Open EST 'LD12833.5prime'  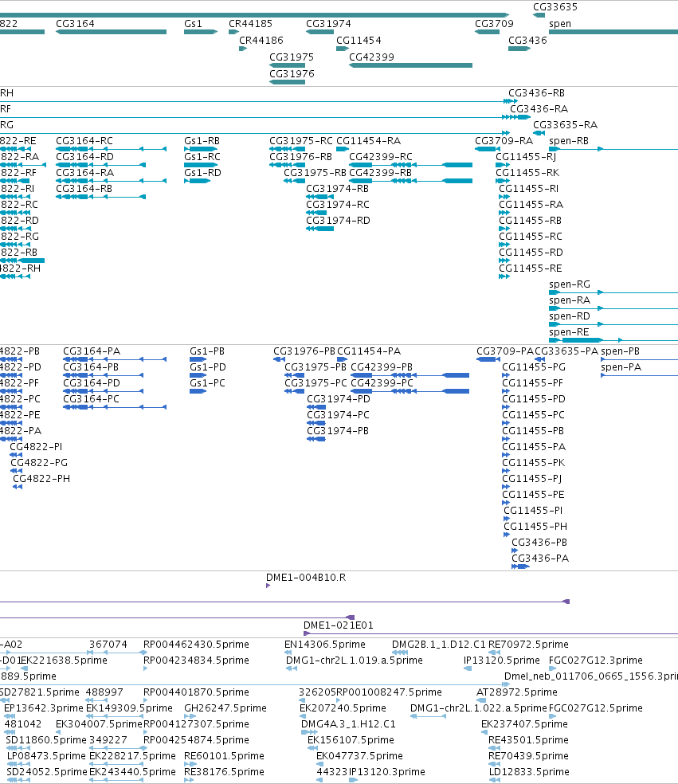pyautogui.click(x=529, y=772)
